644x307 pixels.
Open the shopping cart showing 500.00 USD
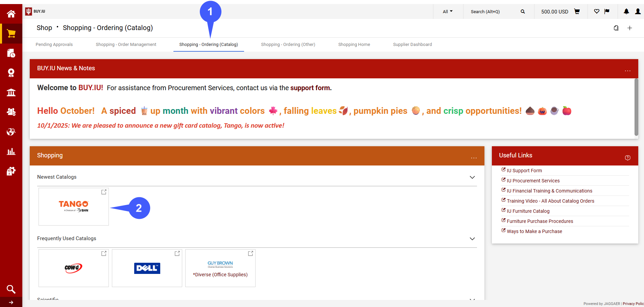[577, 11]
